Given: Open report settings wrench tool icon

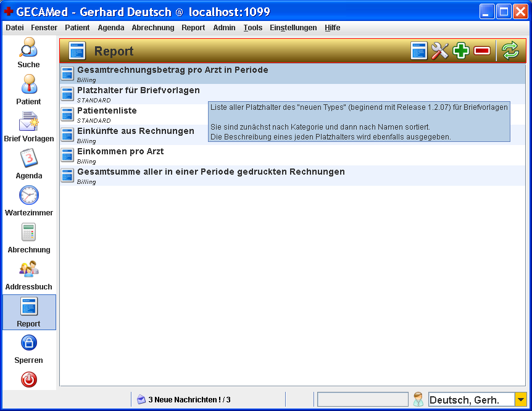Looking at the screenshot, I should point(440,51).
